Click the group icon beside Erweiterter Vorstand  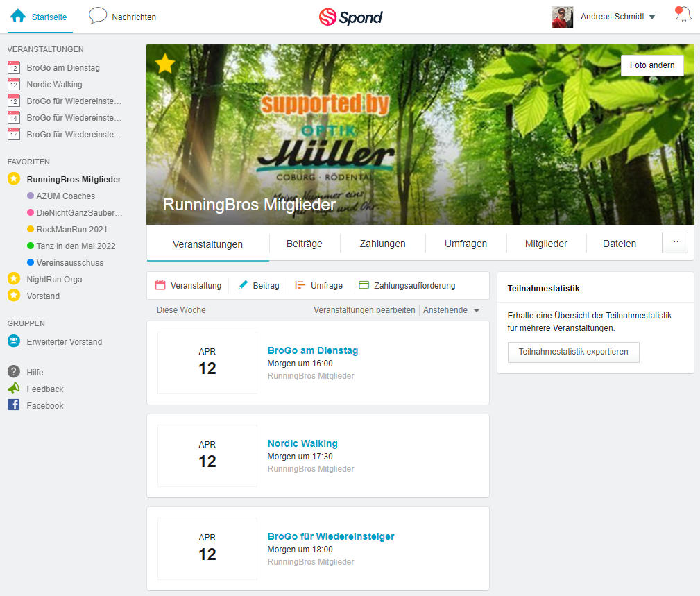point(14,341)
